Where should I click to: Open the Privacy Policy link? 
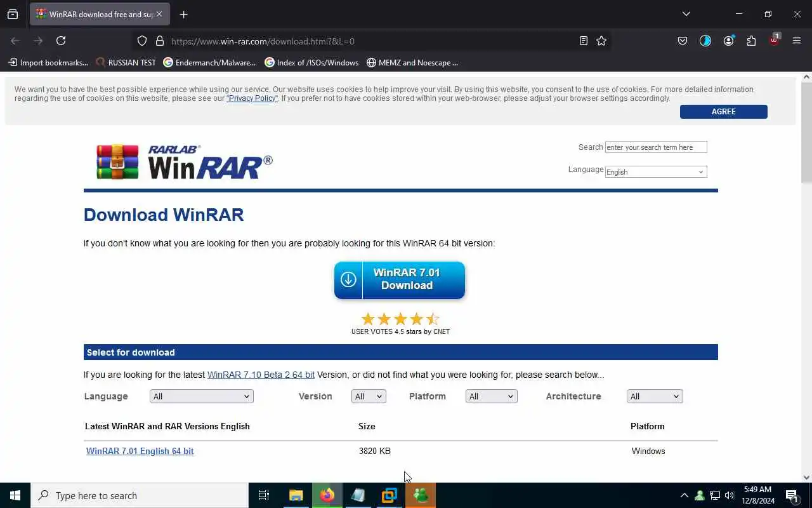[x=252, y=98]
